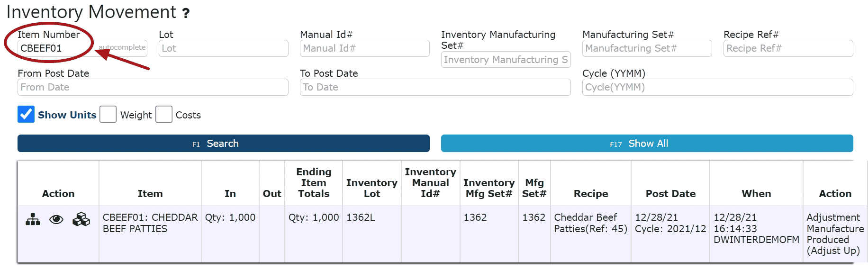
Task: Click into the Manual Id# field
Action: (364, 48)
